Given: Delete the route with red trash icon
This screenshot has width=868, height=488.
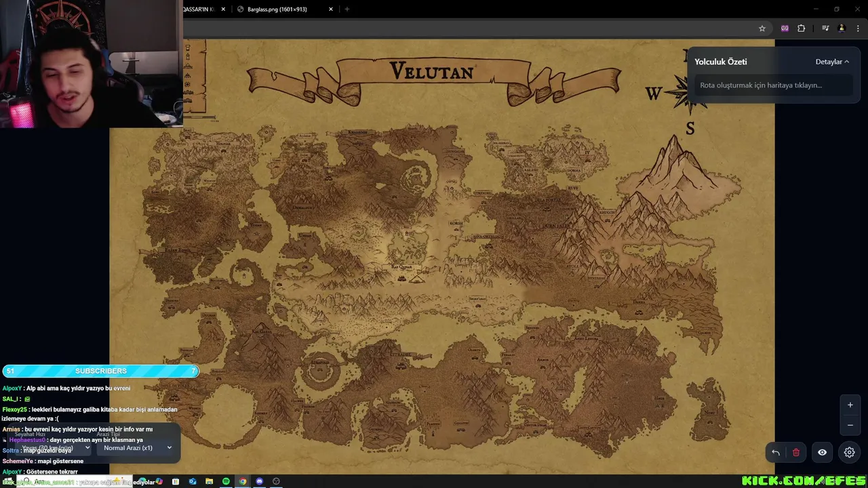Looking at the screenshot, I should [x=796, y=452].
